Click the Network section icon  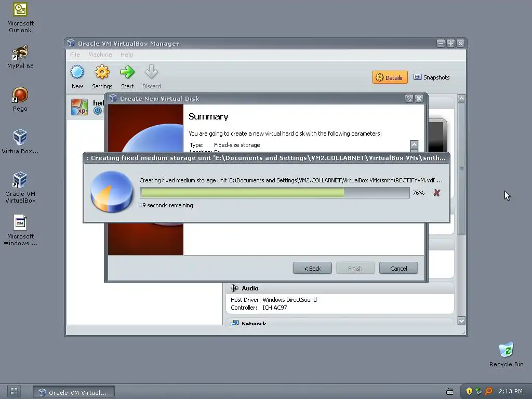(234, 323)
